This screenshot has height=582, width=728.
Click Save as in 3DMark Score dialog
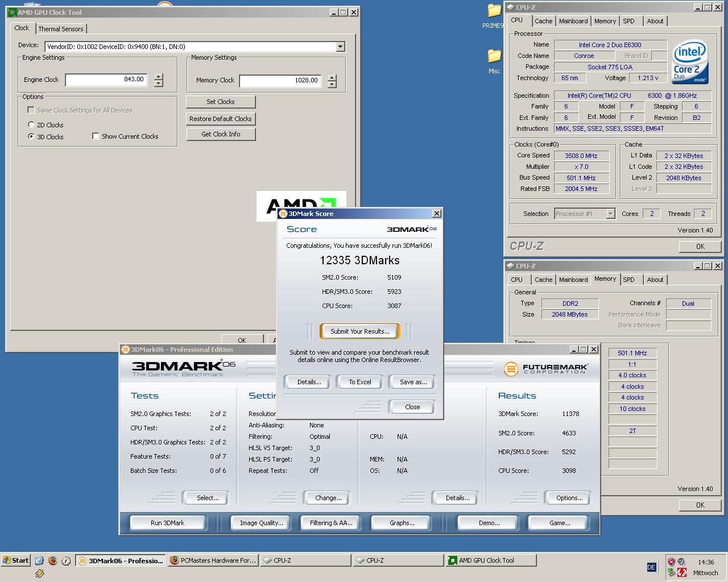413,382
